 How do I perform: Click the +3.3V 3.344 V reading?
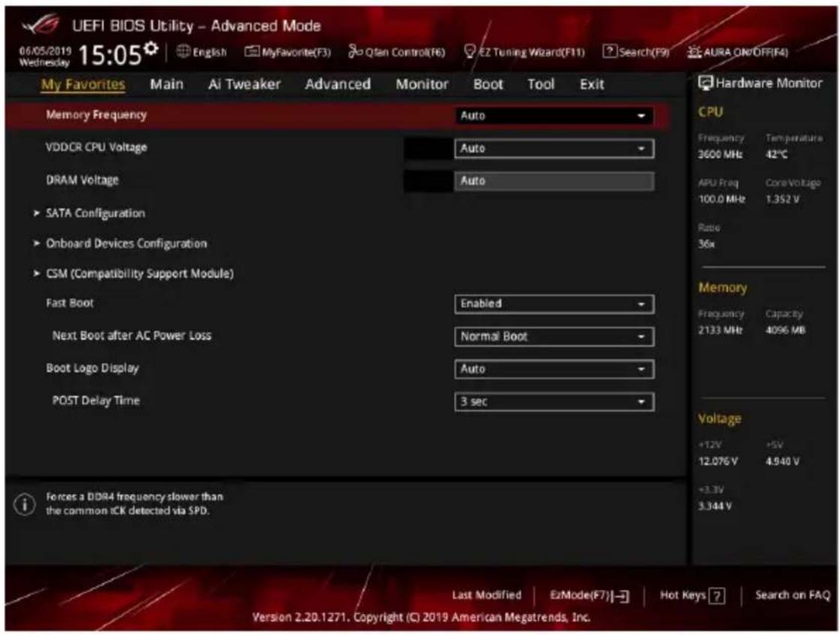(715, 506)
